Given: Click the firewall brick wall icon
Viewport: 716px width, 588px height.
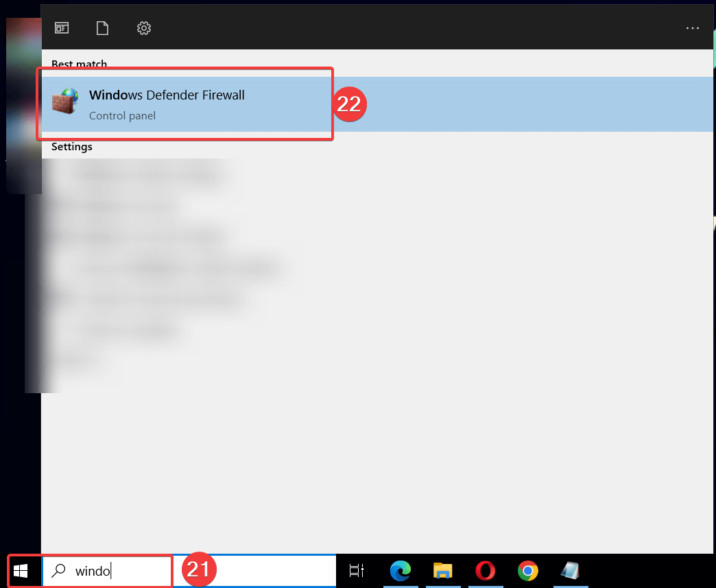Looking at the screenshot, I should (65, 102).
